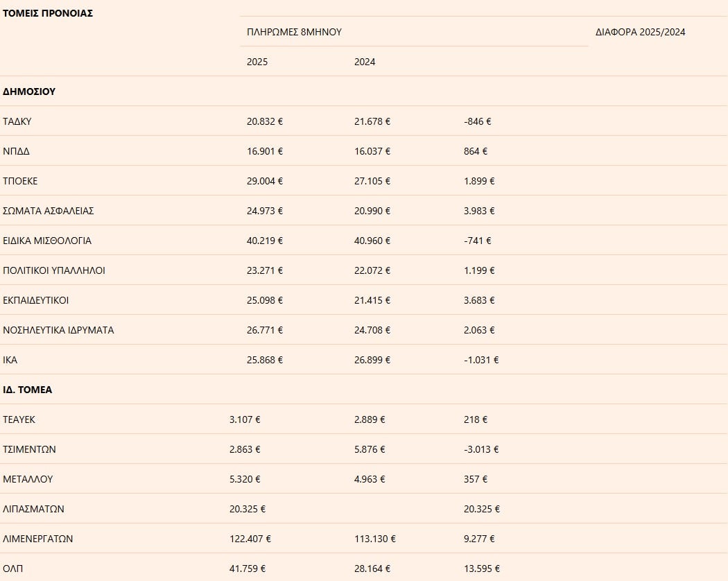
Task: Click the ΔΙΑΦΟΡΑ 2025/2024 column header
Action: click(x=640, y=32)
